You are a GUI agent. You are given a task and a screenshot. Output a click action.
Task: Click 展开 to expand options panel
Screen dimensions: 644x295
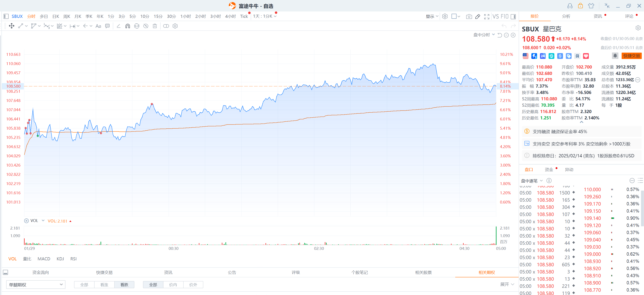507,284
